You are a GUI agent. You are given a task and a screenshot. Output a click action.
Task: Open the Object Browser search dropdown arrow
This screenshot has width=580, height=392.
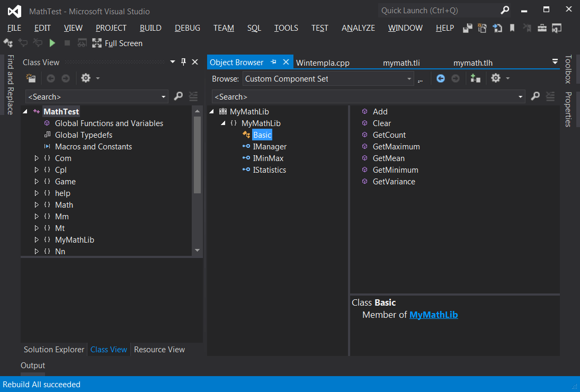[521, 97]
